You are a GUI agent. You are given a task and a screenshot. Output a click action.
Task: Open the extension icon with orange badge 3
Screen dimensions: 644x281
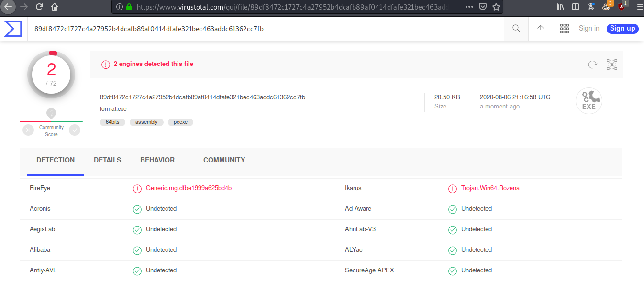[607, 6]
